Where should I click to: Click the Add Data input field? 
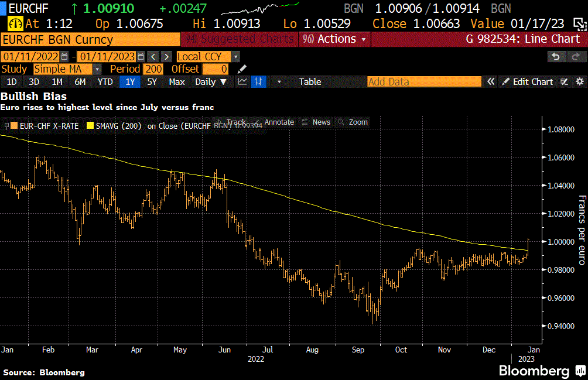[x=424, y=82]
